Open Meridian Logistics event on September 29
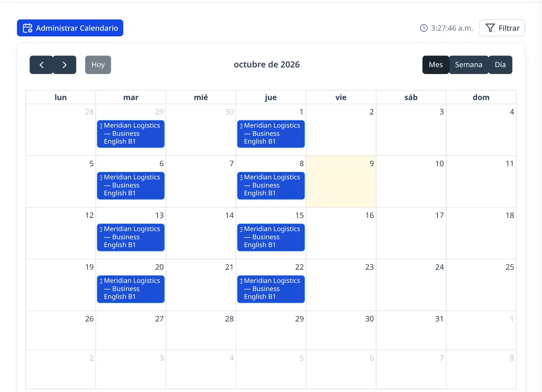Viewport: 542px width, 392px height. (x=131, y=134)
